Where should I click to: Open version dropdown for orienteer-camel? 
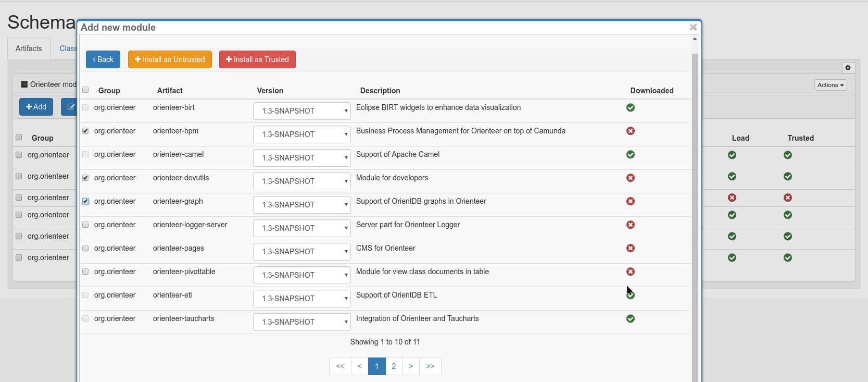tap(302, 158)
